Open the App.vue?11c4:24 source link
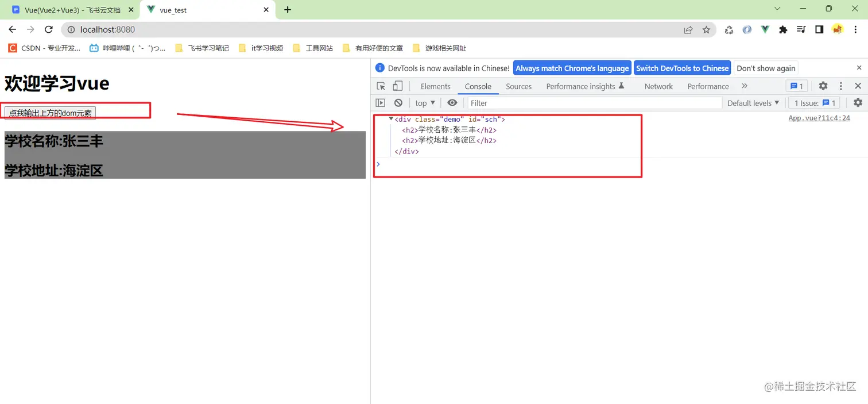This screenshot has height=404, width=868. click(819, 118)
